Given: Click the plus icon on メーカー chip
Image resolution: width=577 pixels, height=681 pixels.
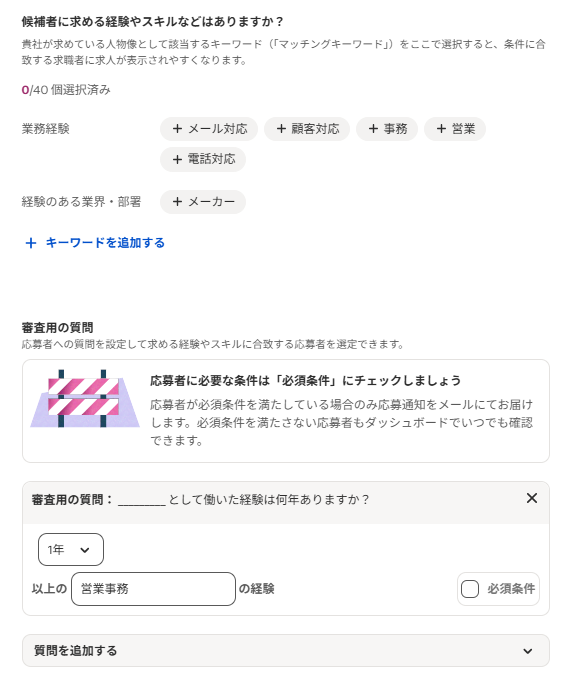Looking at the screenshot, I should pos(177,202).
